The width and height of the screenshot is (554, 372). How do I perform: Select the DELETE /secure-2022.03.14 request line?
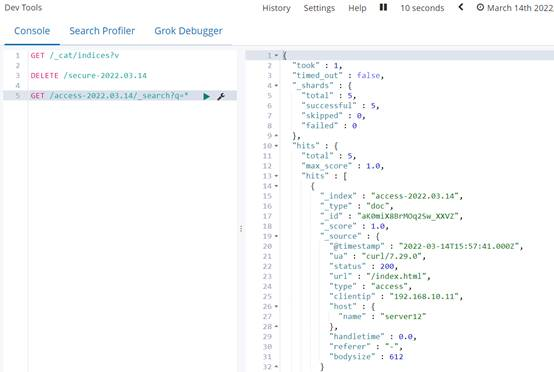pos(89,76)
